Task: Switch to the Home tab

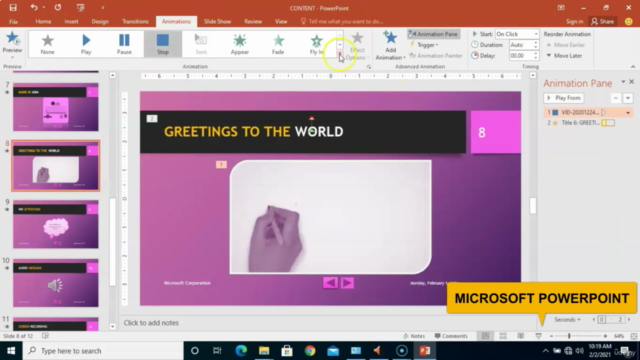Action: (43, 22)
